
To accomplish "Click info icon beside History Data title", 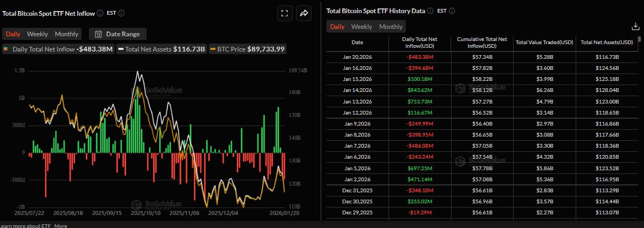I will click(430, 11).
